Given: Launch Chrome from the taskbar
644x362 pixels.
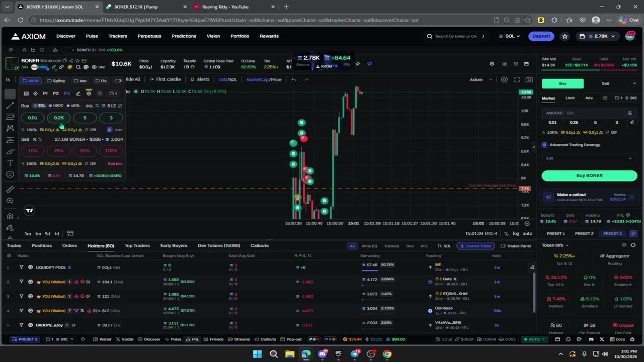Looking at the screenshot, I should 387,354.
